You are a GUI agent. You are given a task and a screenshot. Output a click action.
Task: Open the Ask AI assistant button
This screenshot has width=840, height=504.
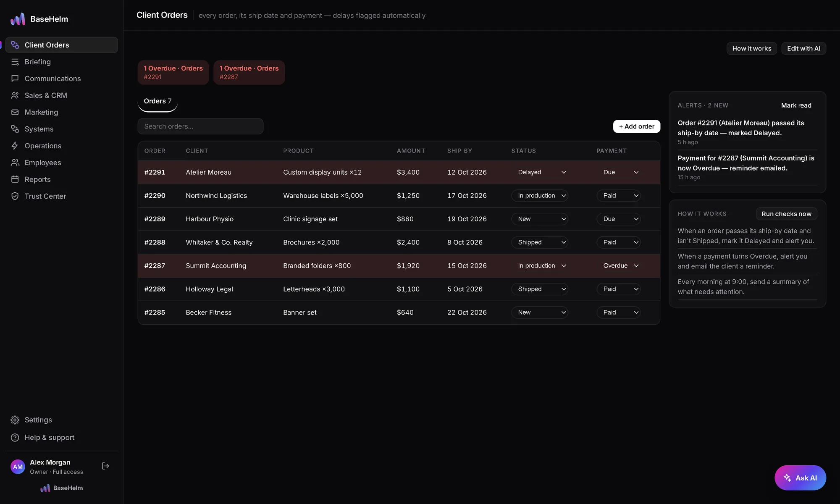800,478
